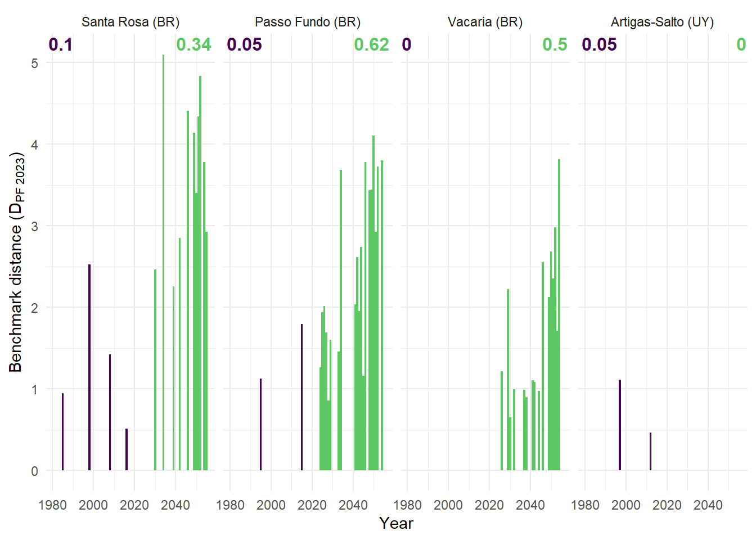The image size is (756, 540).
Task: Click the purple 0.05 value in Artigas-Salto
Action: pos(599,44)
